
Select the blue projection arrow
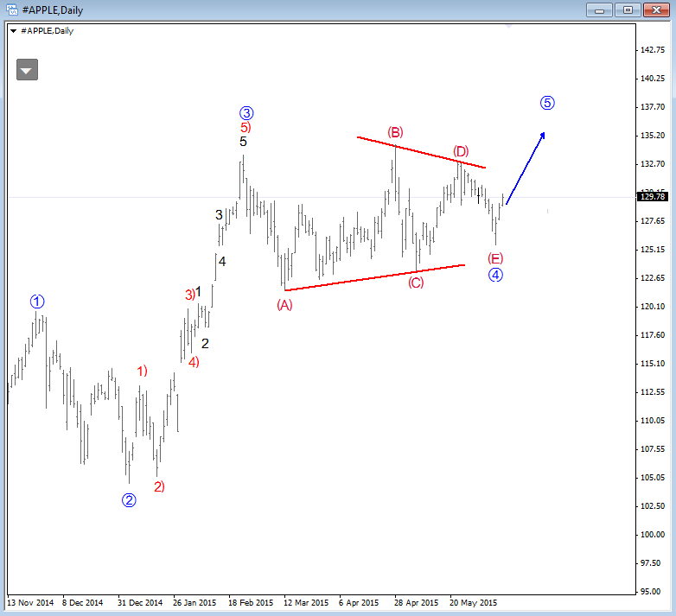click(526, 168)
